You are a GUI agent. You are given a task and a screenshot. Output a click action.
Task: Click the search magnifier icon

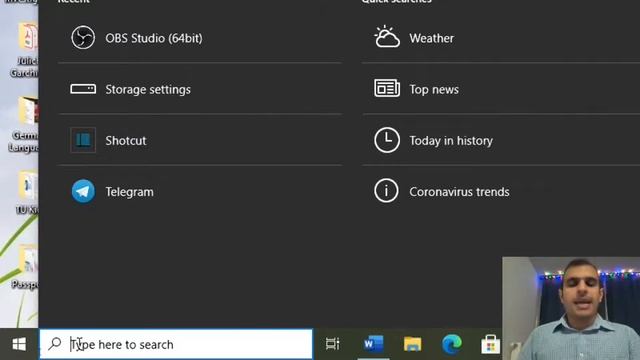pos(54,344)
